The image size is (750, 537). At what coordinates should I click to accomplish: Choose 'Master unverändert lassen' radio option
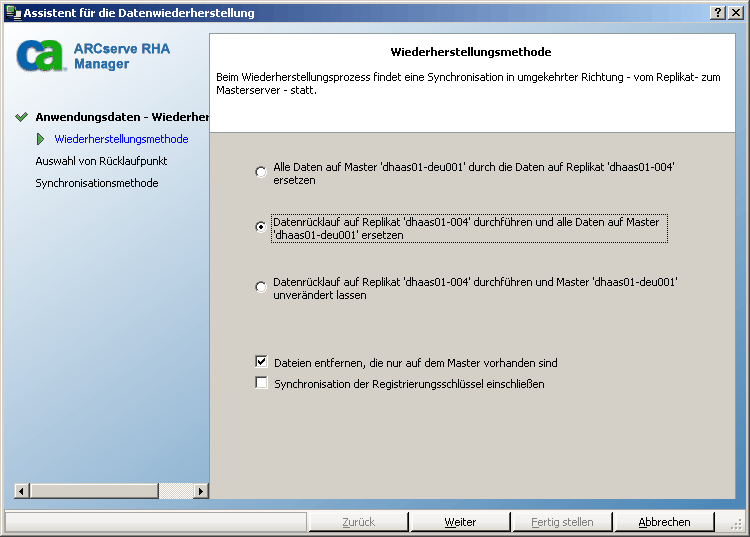[261, 287]
